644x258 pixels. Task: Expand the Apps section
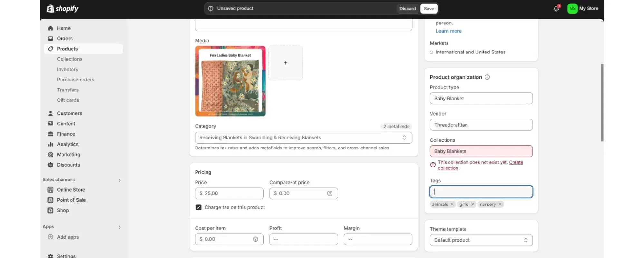[x=120, y=227]
